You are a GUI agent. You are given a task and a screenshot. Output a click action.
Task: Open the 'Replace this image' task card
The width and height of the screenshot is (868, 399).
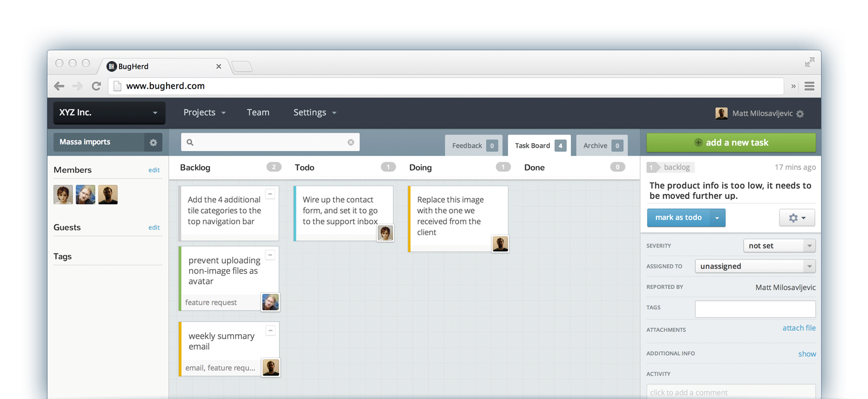(458, 219)
